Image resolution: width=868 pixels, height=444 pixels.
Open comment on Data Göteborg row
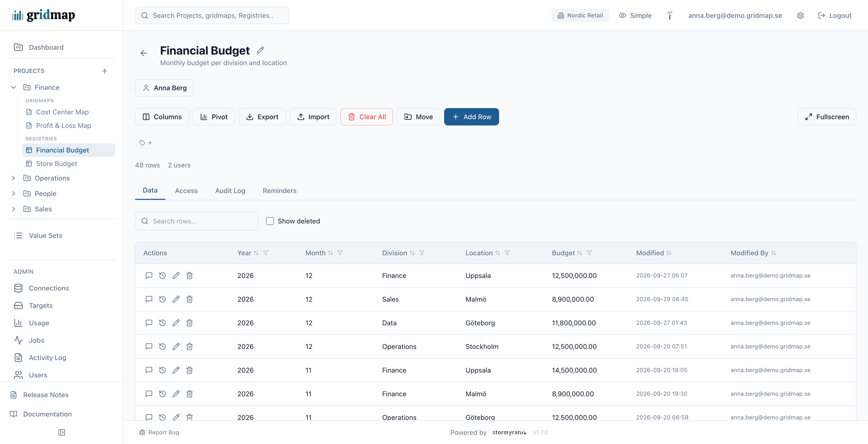click(149, 323)
